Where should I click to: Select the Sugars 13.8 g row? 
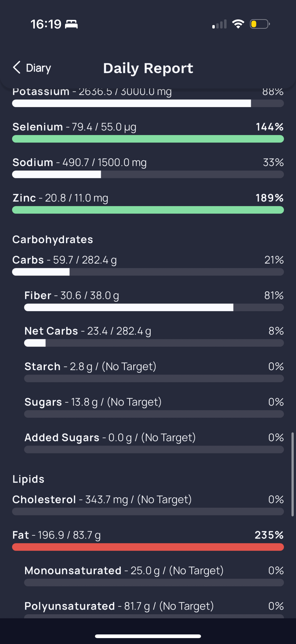tap(154, 407)
